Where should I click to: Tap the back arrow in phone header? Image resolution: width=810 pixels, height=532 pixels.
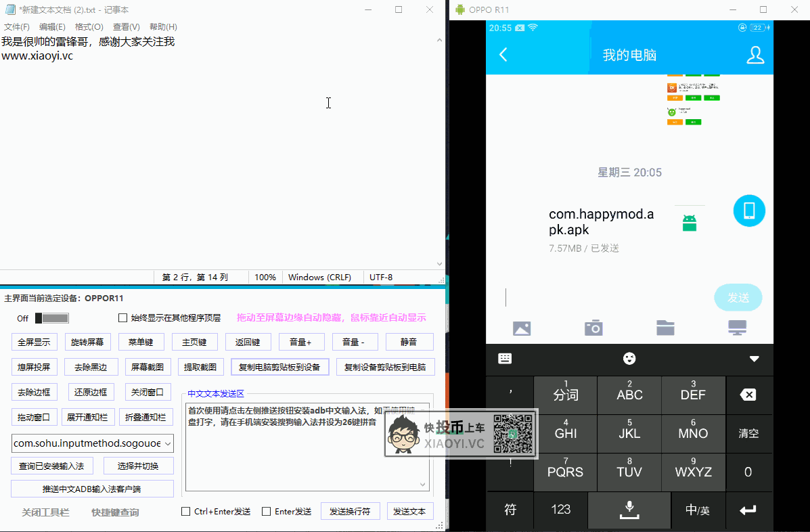503,55
